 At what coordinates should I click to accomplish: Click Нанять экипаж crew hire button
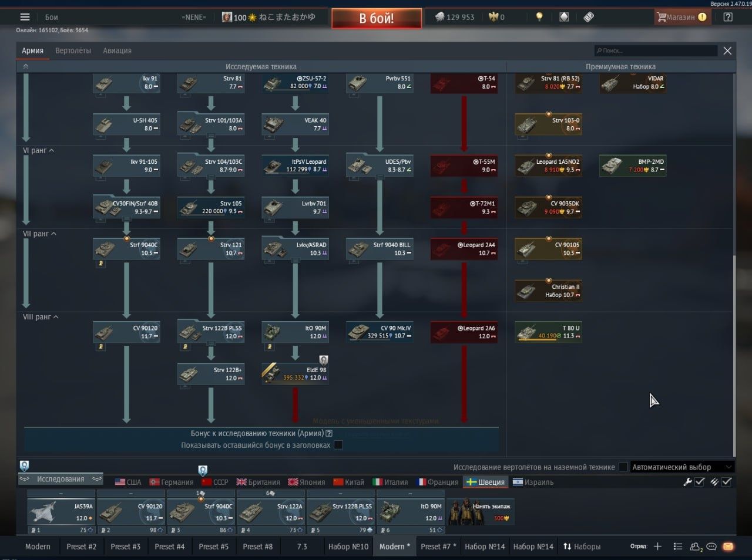coord(480,511)
